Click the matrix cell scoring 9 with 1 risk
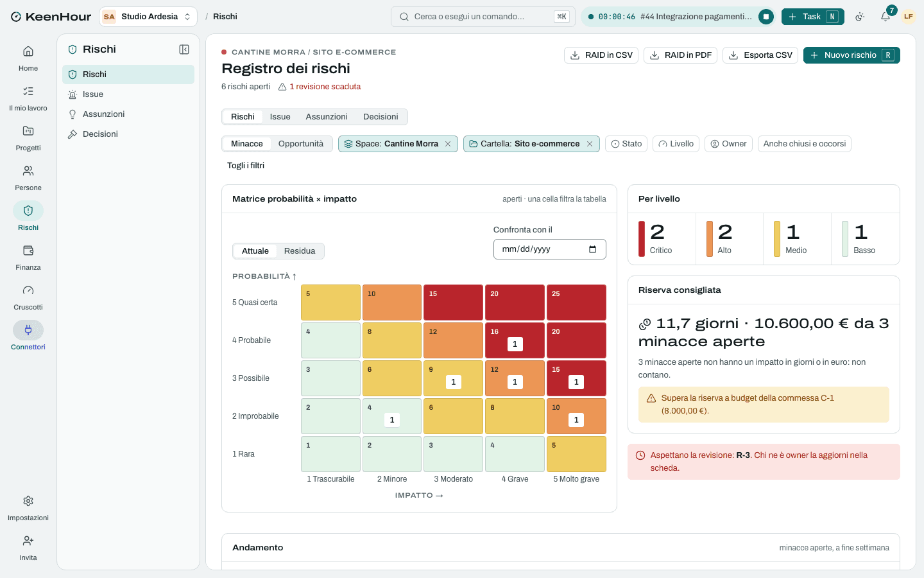 pyautogui.click(x=453, y=378)
